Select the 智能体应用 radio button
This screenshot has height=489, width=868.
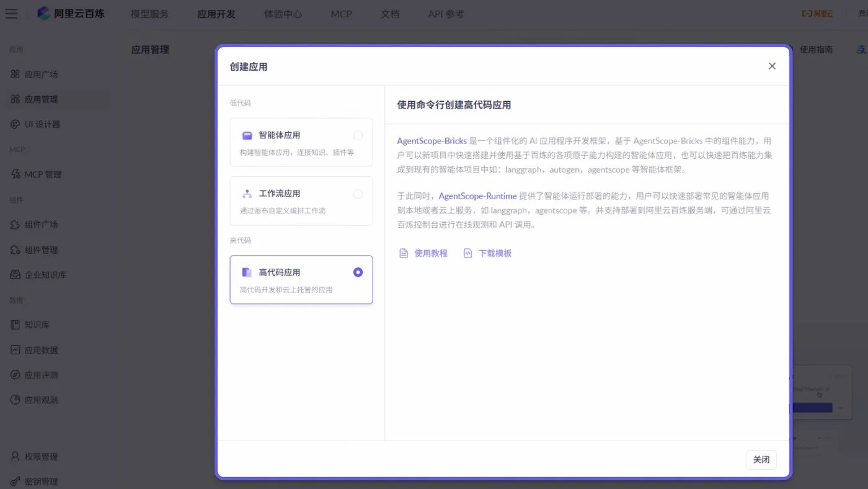pos(358,135)
